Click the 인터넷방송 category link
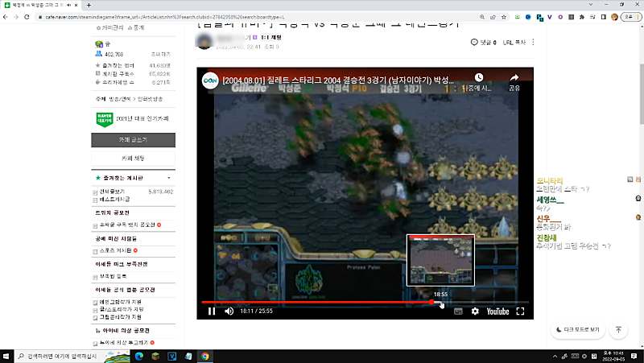 coord(150,99)
